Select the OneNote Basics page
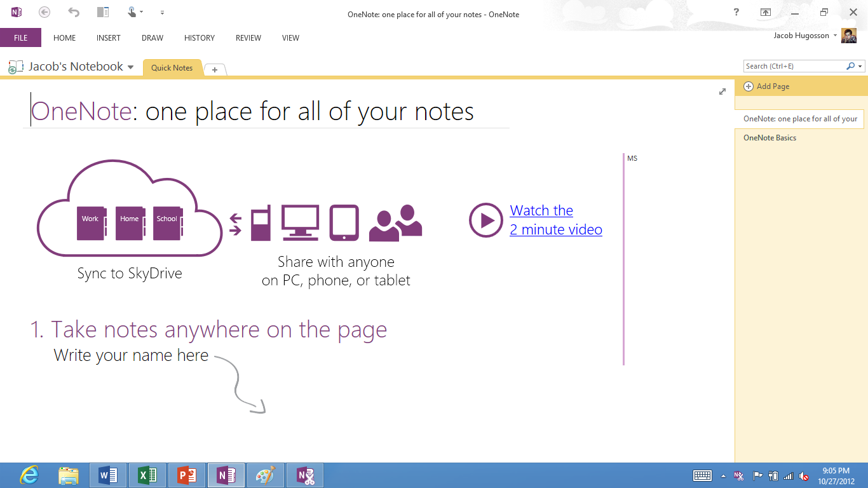 771,137
